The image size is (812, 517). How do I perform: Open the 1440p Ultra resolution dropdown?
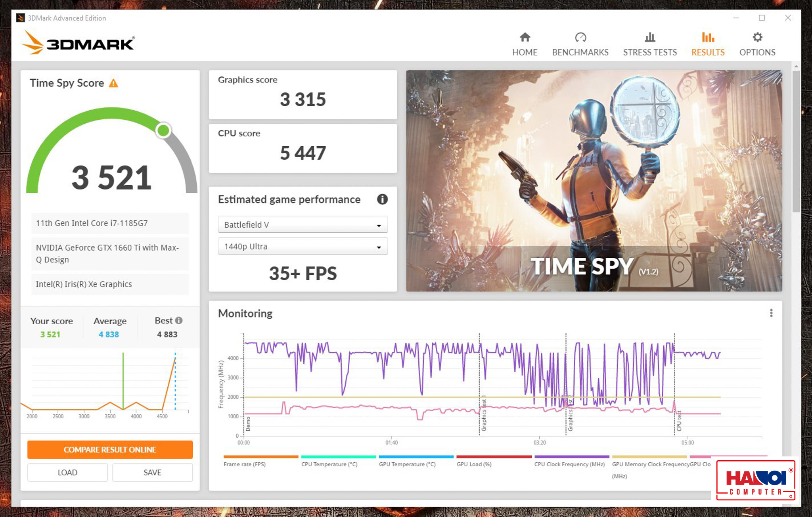[x=303, y=246]
